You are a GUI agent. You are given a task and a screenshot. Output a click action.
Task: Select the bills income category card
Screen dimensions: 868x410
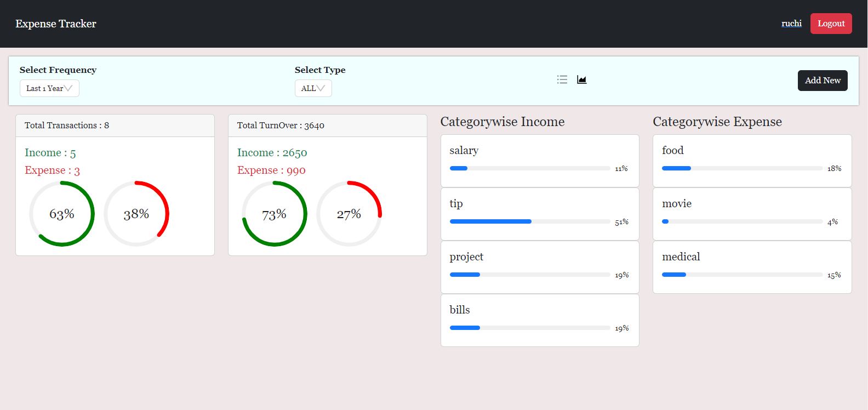point(540,320)
